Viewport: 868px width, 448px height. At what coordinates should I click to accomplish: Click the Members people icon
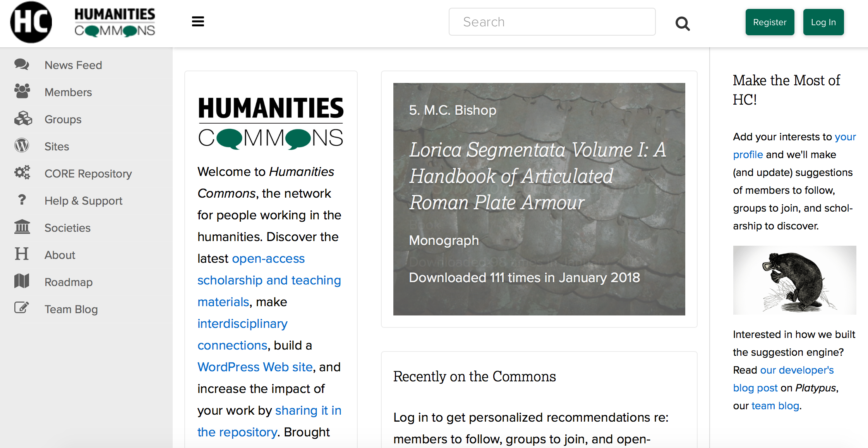pos(22,91)
